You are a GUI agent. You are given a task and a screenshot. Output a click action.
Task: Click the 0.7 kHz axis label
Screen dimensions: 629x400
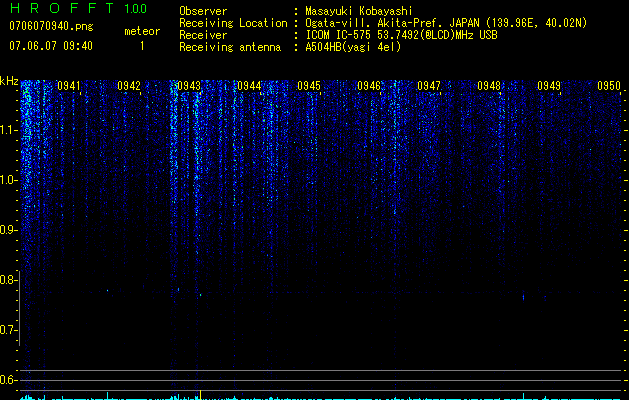[8, 330]
